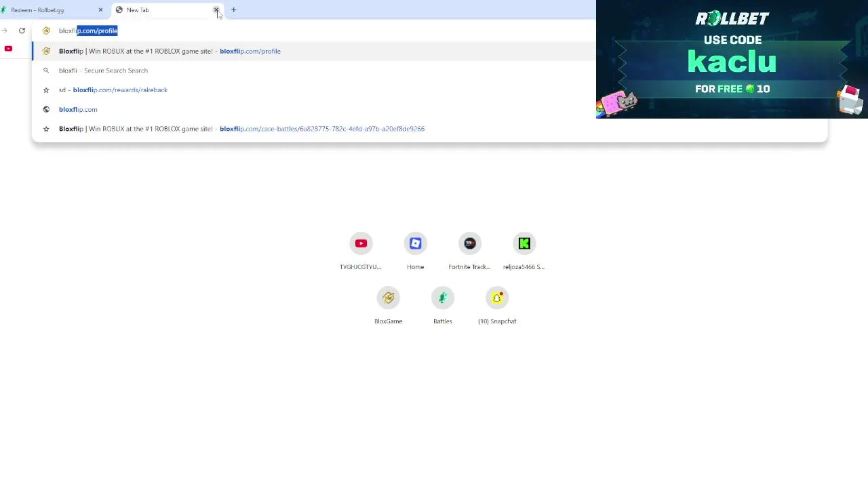
Task: Open the BloxGame shortcut tile
Action: point(389,306)
